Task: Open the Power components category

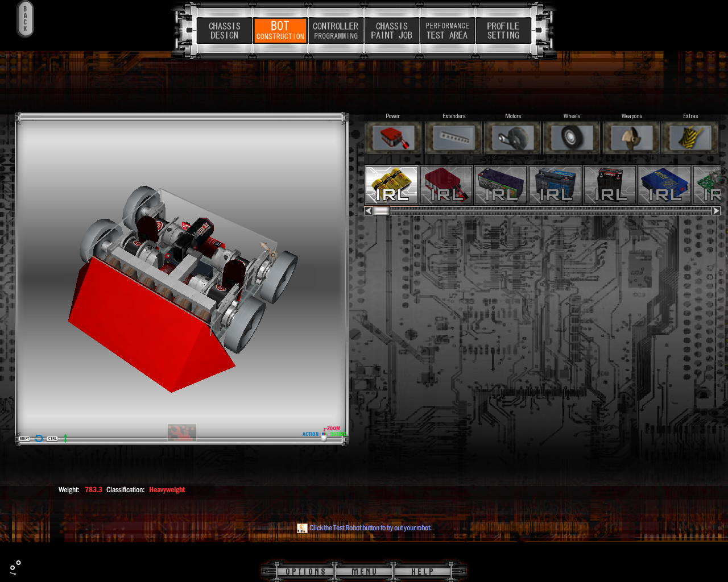Action: point(393,138)
